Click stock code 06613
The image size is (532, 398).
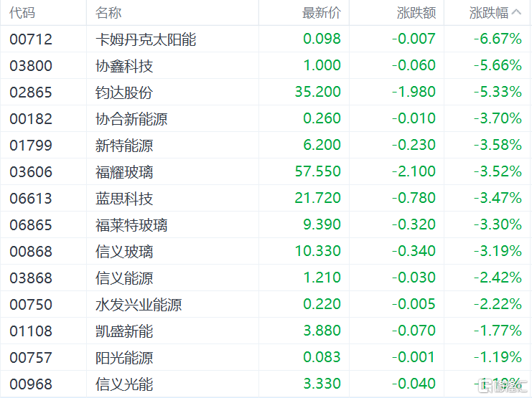31,198
